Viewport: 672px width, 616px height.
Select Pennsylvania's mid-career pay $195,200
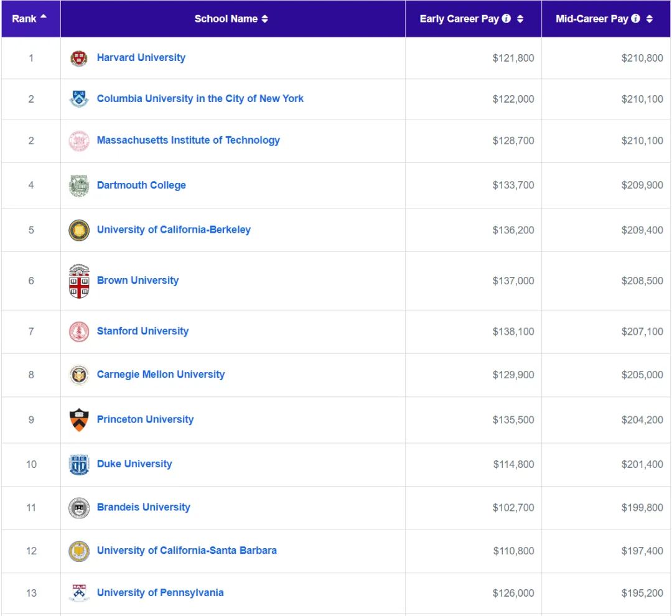642,593
